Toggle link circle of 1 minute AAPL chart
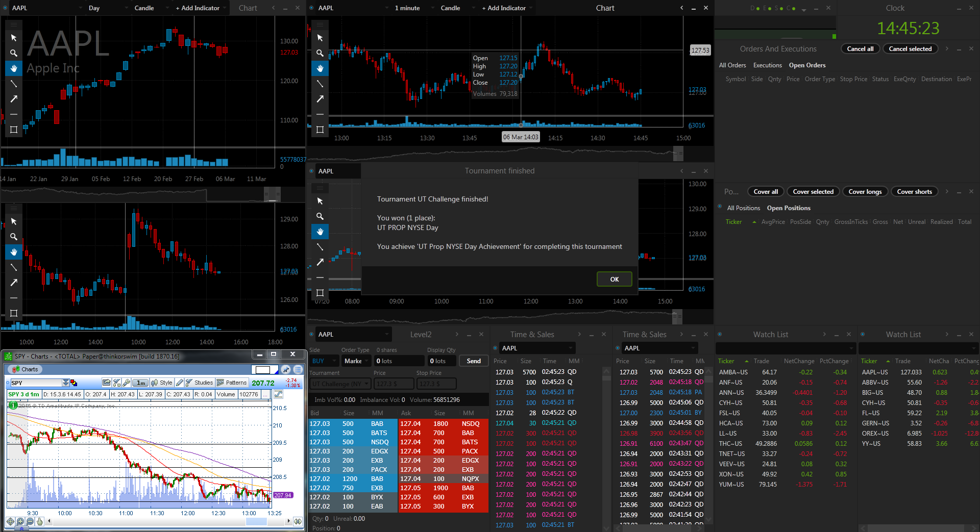This screenshot has width=980, height=532. (x=311, y=8)
